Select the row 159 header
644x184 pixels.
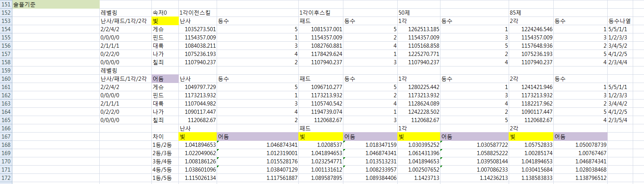[x=6, y=71]
